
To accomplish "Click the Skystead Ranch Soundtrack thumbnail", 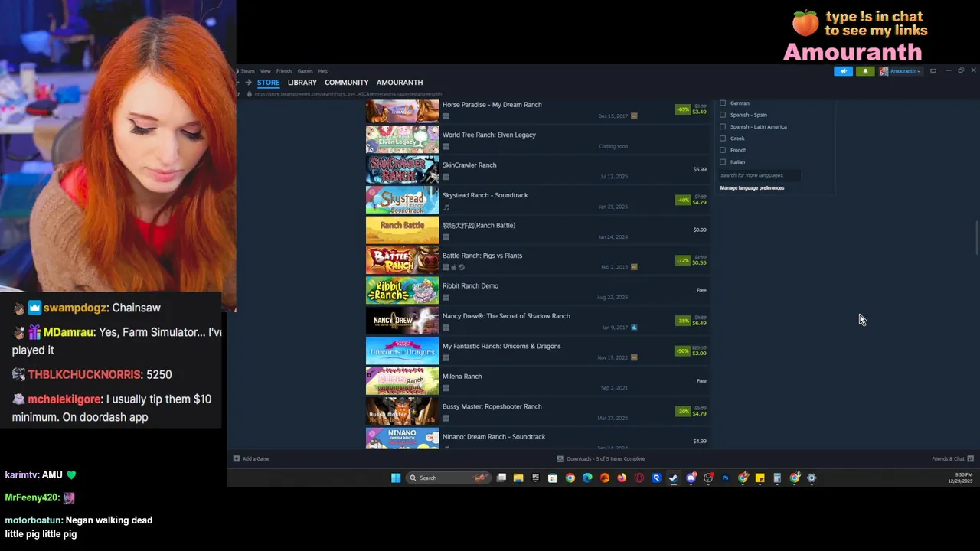I will click(x=402, y=200).
